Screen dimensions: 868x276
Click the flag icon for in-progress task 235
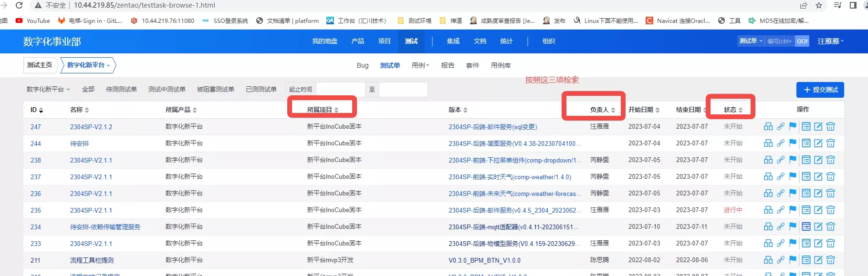click(793, 210)
